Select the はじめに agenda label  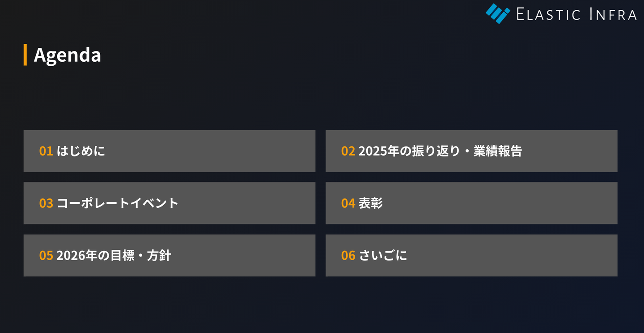coord(81,151)
